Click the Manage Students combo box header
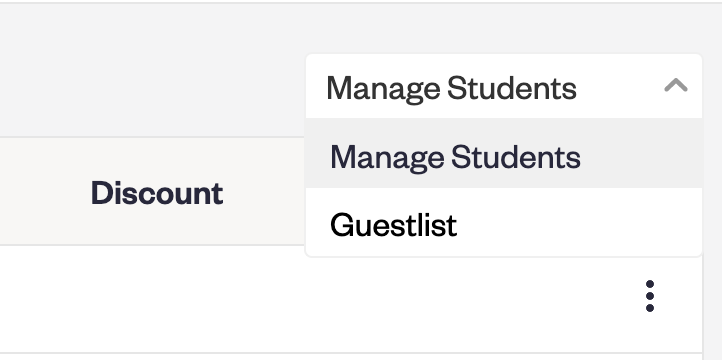 point(504,87)
